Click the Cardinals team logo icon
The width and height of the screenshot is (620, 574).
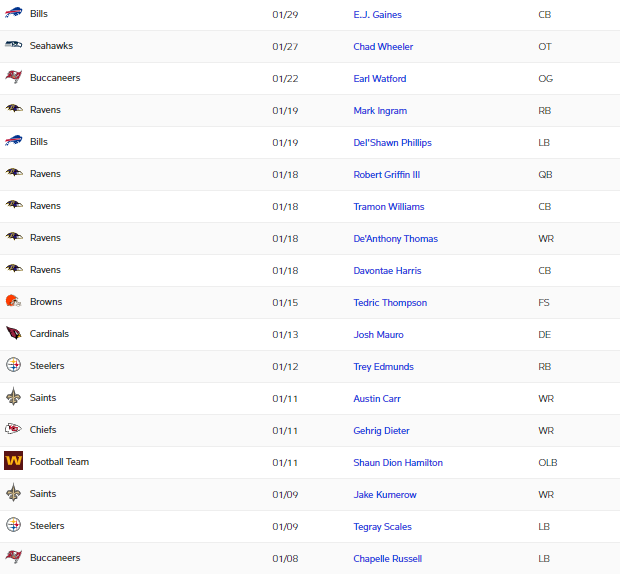(13, 333)
